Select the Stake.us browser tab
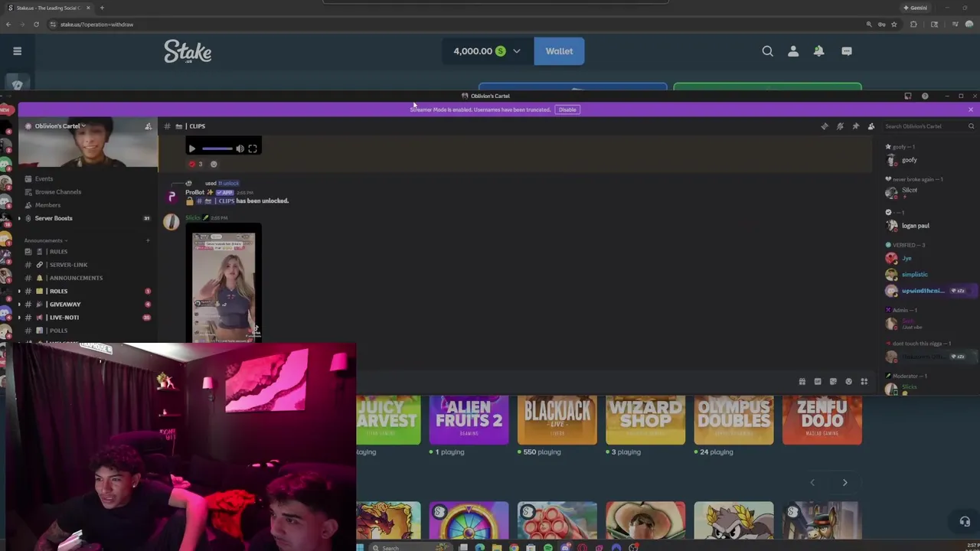 click(x=47, y=8)
